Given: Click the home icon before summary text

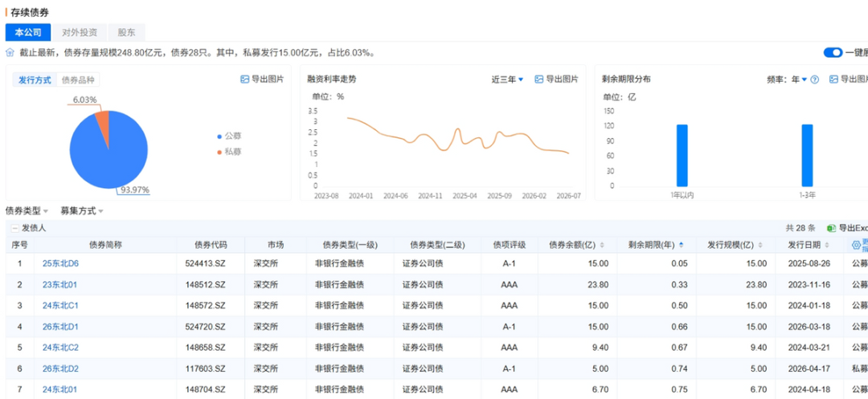Looking at the screenshot, I should coord(10,52).
